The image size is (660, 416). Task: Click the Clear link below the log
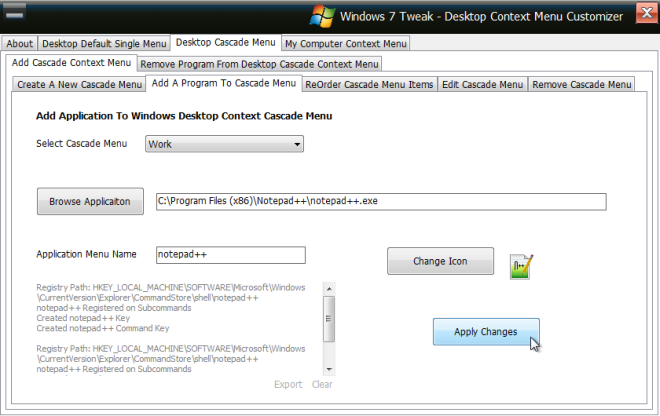tap(322, 384)
